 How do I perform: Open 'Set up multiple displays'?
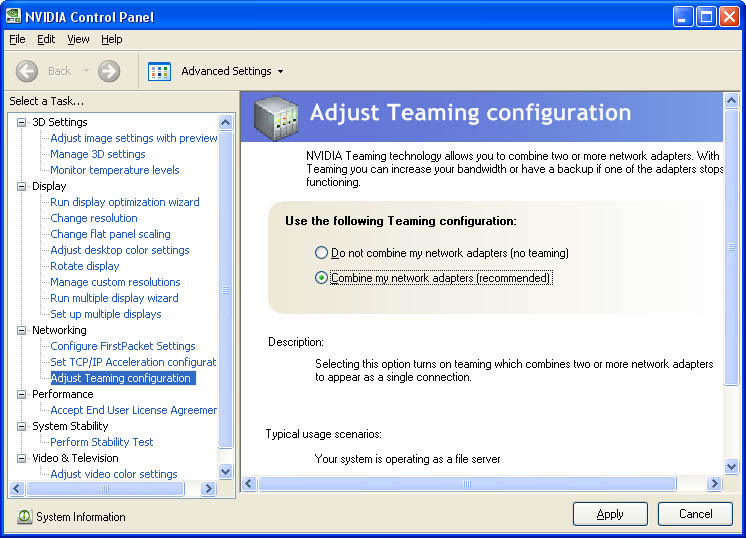(106, 314)
